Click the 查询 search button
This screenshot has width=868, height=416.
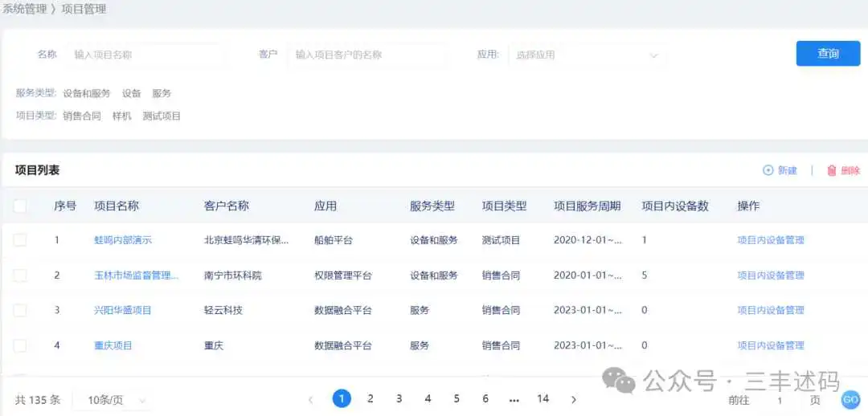click(x=828, y=54)
